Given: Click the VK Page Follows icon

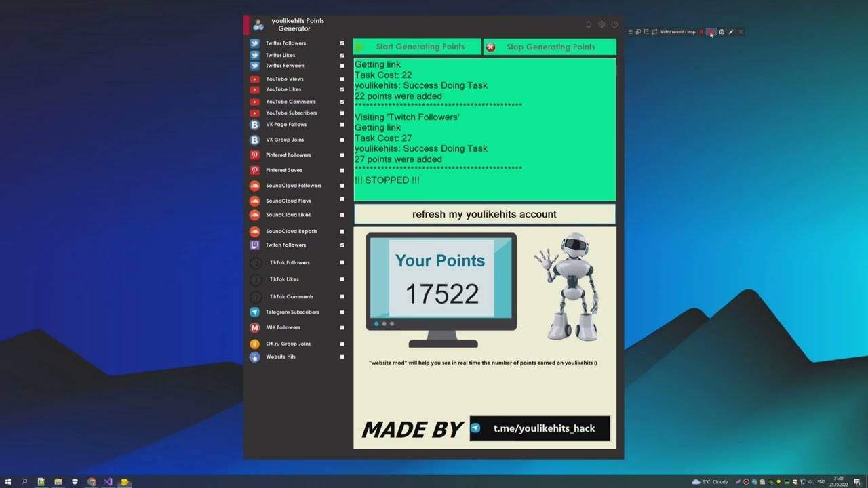Looking at the screenshot, I should [x=254, y=125].
